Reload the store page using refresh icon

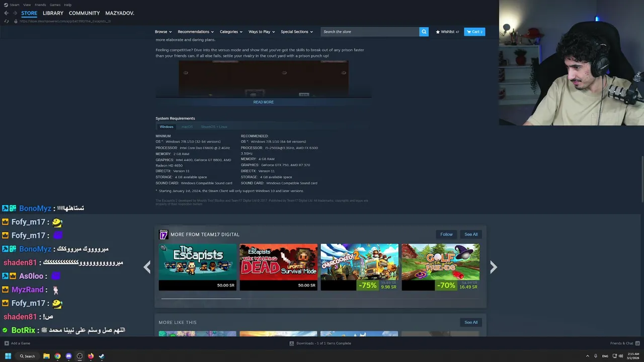(7, 21)
